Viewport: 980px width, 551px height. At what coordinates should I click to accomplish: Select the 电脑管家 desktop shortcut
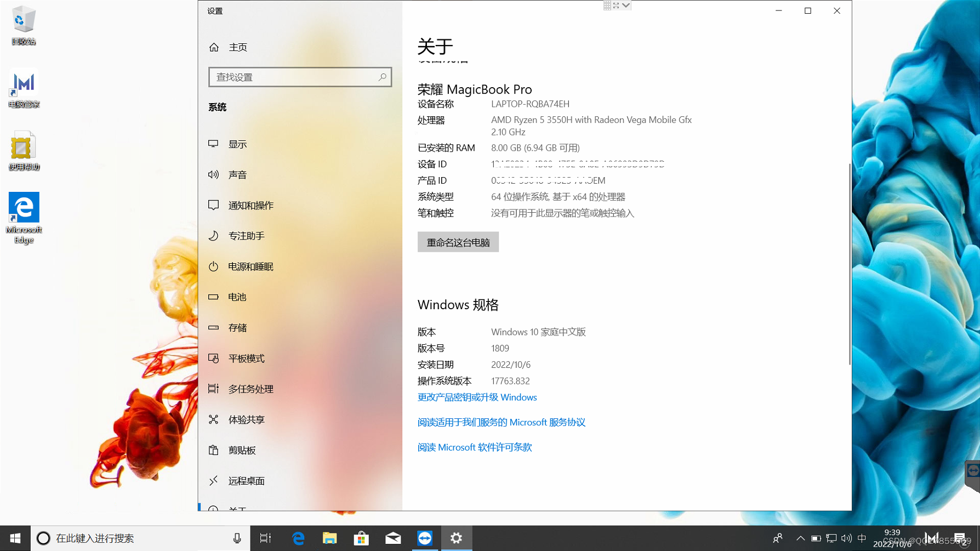(24, 89)
